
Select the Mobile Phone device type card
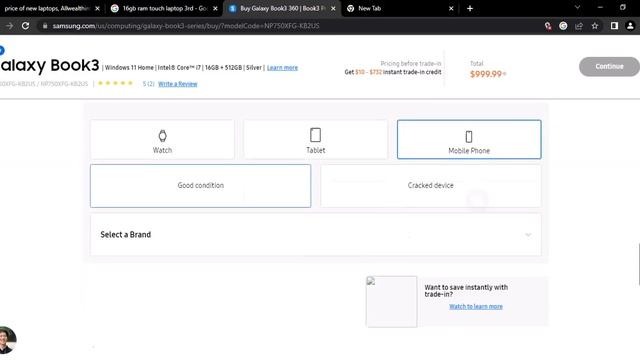(x=469, y=139)
